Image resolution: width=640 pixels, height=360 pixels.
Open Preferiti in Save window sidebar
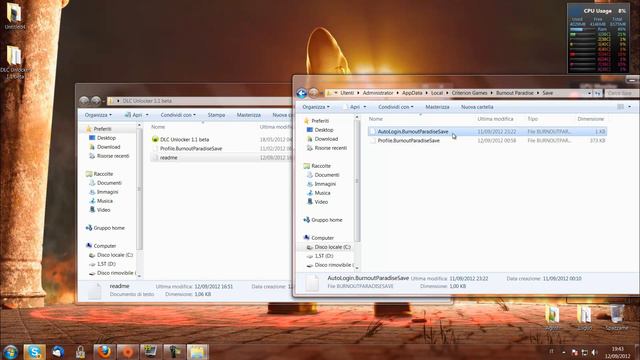320,121
